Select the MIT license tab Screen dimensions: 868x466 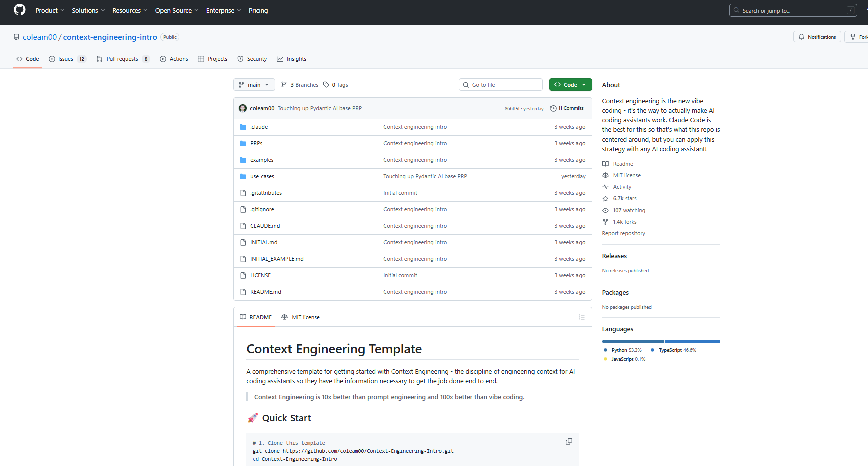coord(301,317)
